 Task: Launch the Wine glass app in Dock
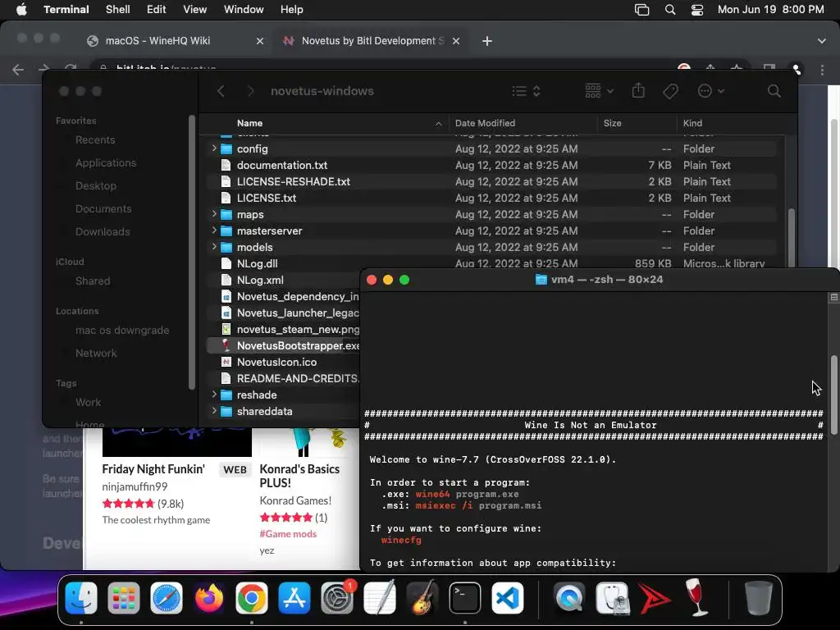point(697,598)
